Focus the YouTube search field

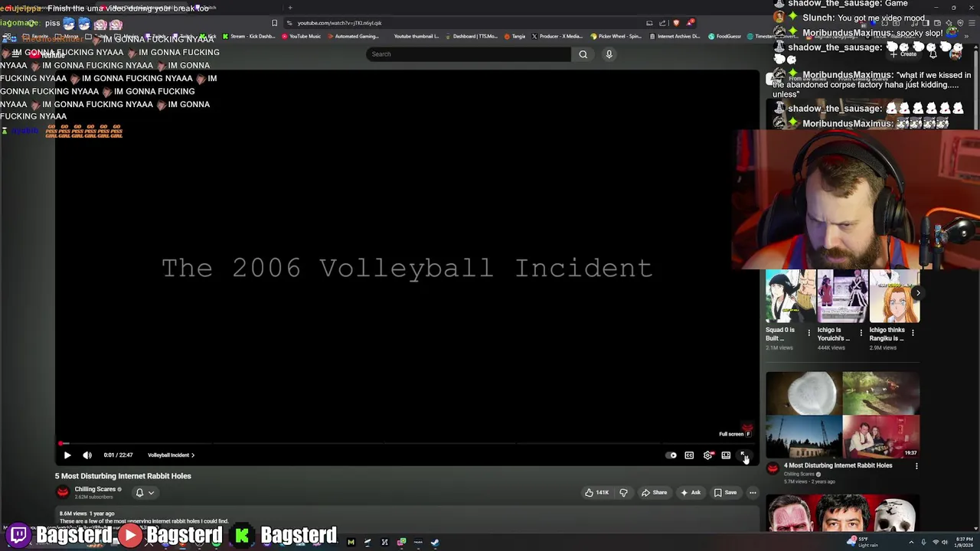(468, 54)
